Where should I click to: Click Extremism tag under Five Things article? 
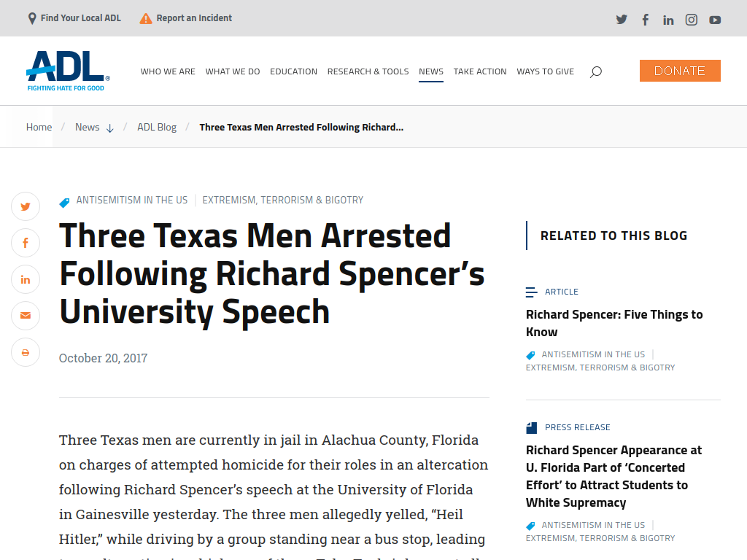[x=600, y=367]
